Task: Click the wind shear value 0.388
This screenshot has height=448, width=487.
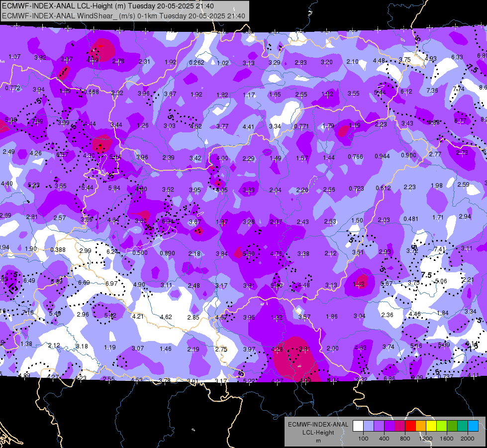Action: [x=58, y=250]
